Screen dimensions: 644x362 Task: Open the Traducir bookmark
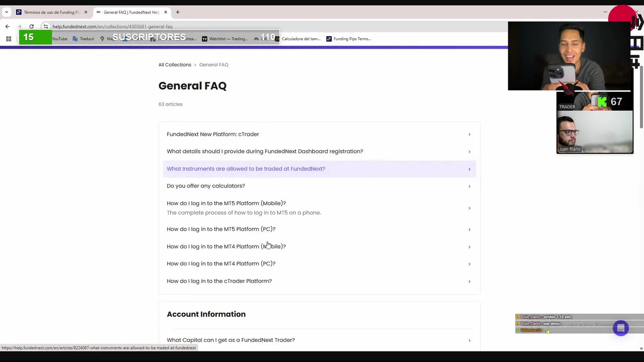(x=83, y=39)
